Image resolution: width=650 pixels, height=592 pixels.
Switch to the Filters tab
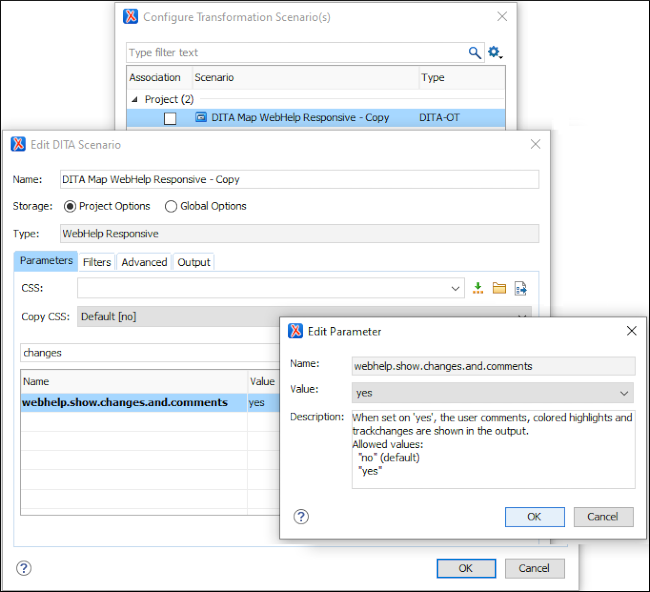click(x=97, y=262)
